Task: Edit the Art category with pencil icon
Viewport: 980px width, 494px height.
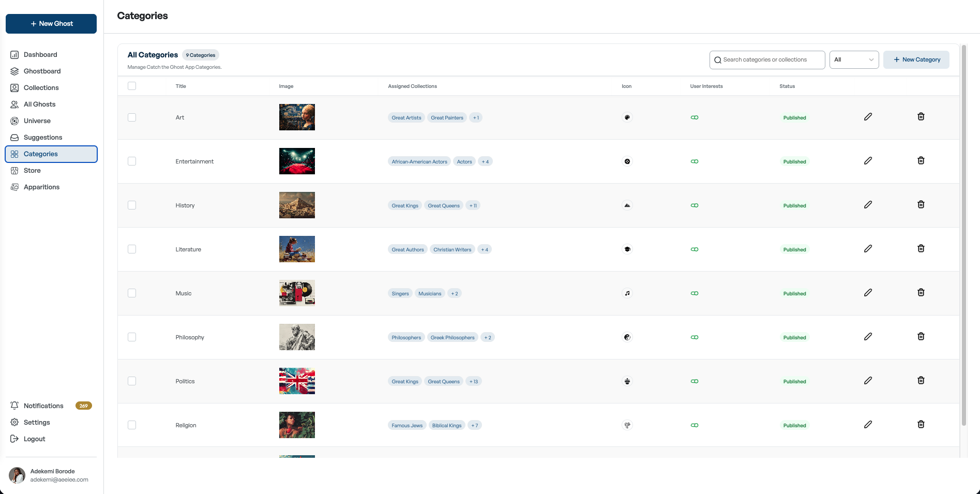Action: point(868,117)
